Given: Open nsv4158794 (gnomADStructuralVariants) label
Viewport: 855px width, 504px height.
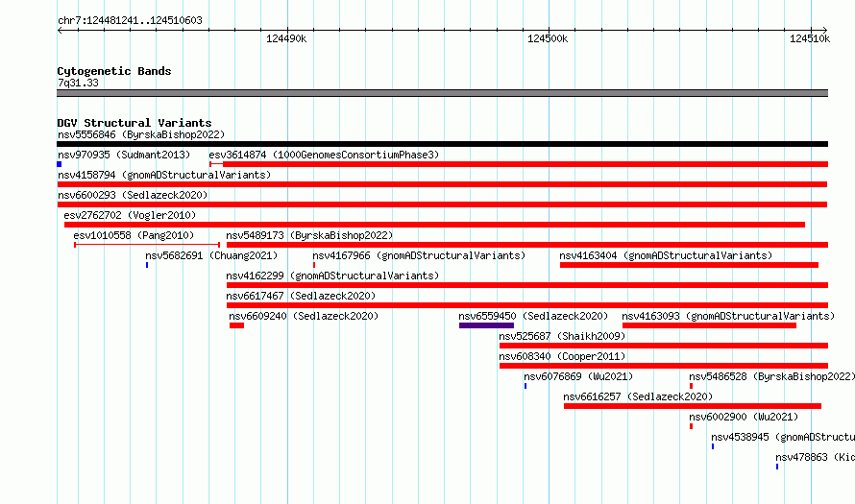Looking at the screenshot, I should coord(164,175).
